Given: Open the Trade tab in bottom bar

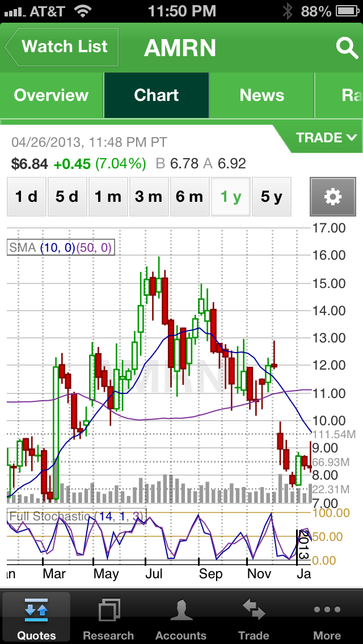Looking at the screenshot, I should [x=253, y=617].
